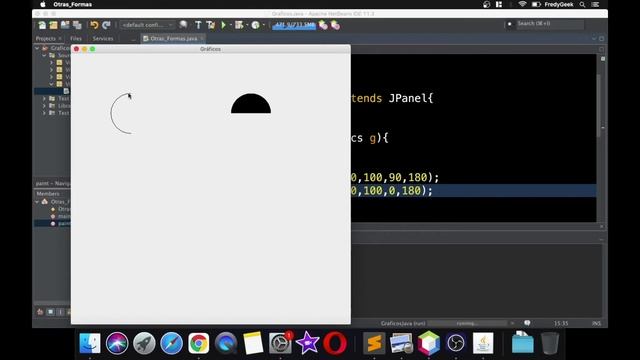640x360 pixels.
Task: Click the running progress bar in status bar
Action: click(x=467, y=323)
